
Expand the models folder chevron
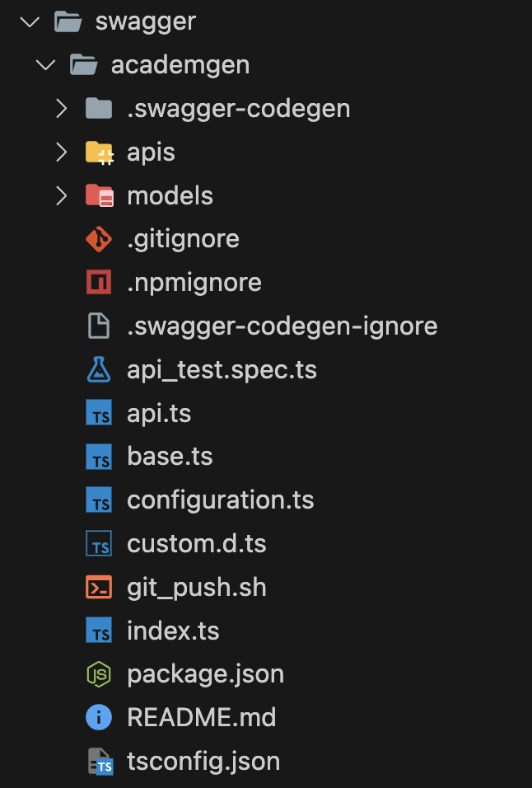(x=61, y=196)
